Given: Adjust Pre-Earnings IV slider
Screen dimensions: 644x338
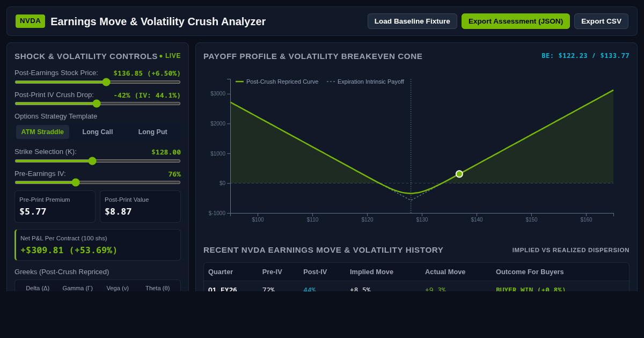Looking at the screenshot, I should pyautogui.click(x=98, y=182).
